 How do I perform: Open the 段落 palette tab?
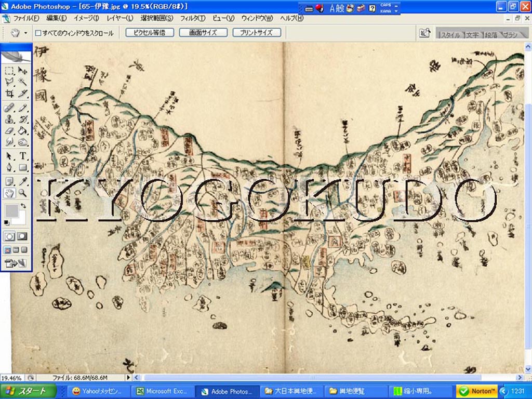[x=491, y=35]
